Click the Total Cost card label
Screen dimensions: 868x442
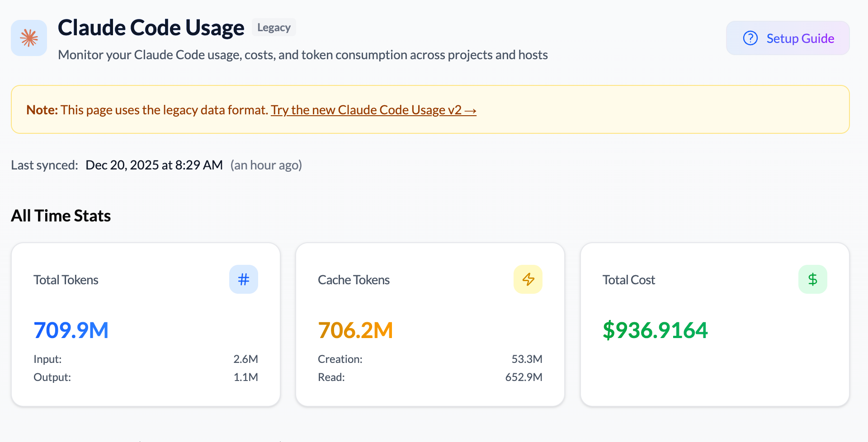pos(628,280)
